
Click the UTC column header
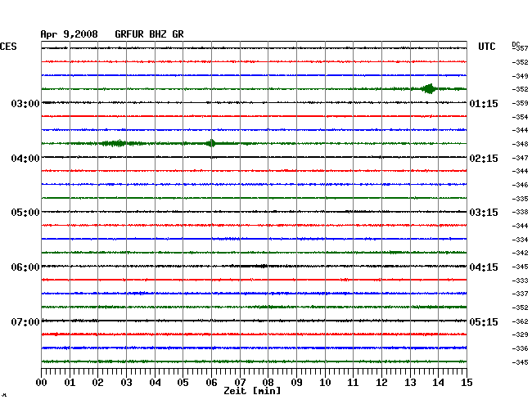pos(486,47)
